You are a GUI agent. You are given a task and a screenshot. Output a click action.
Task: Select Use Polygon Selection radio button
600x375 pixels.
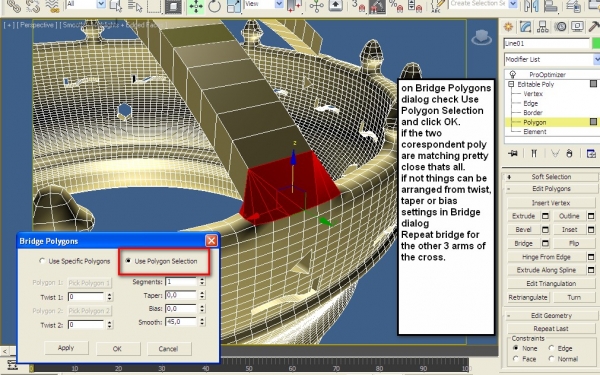pyautogui.click(x=128, y=261)
